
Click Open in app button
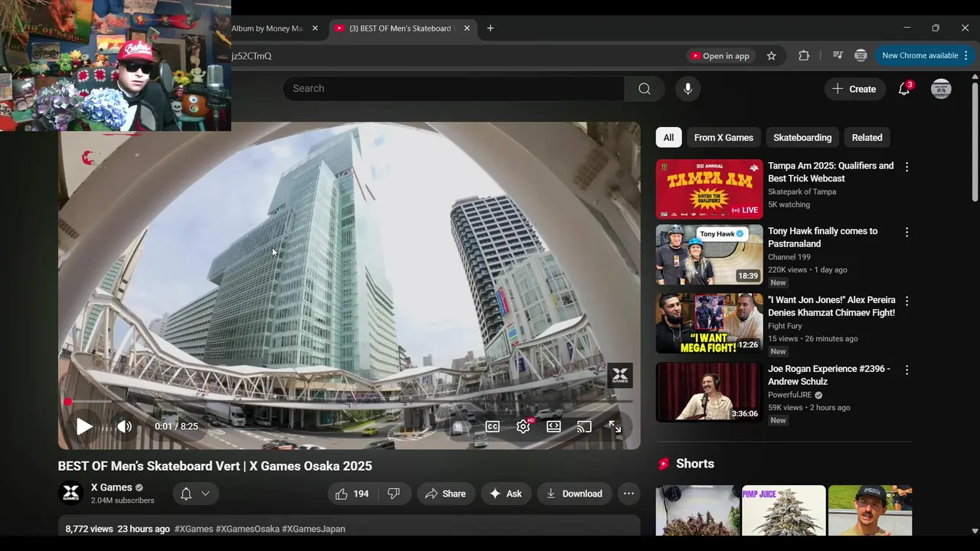pyautogui.click(x=720, y=56)
